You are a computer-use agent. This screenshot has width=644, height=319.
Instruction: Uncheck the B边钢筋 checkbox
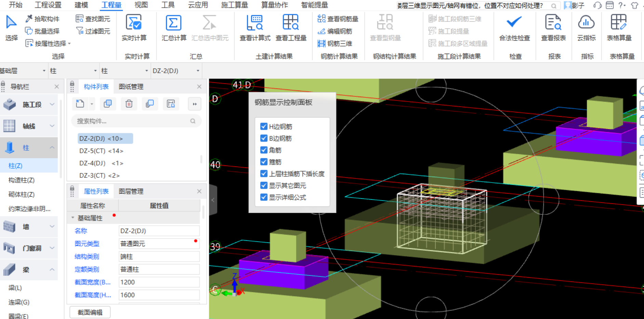[x=264, y=138]
